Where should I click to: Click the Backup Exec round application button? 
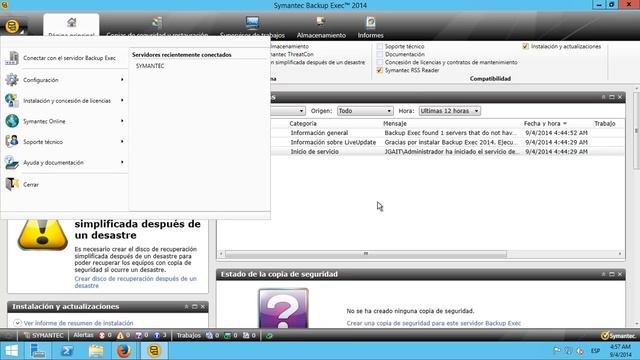(x=12, y=27)
